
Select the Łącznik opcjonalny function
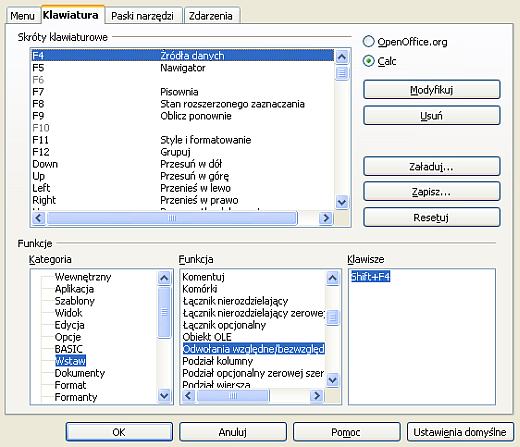pos(224,325)
